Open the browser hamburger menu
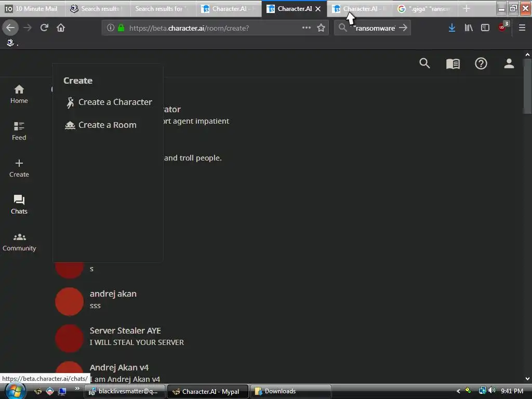Image resolution: width=532 pixels, height=399 pixels. coord(522,28)
